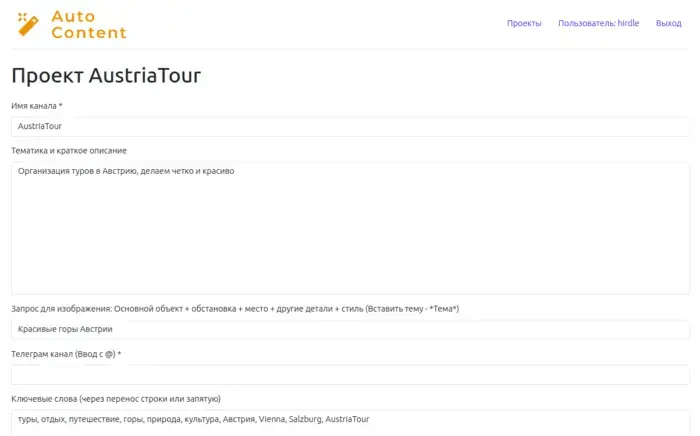Click the Тематика и краткое описание textarea
700x436 pixels.
[350, 228]
